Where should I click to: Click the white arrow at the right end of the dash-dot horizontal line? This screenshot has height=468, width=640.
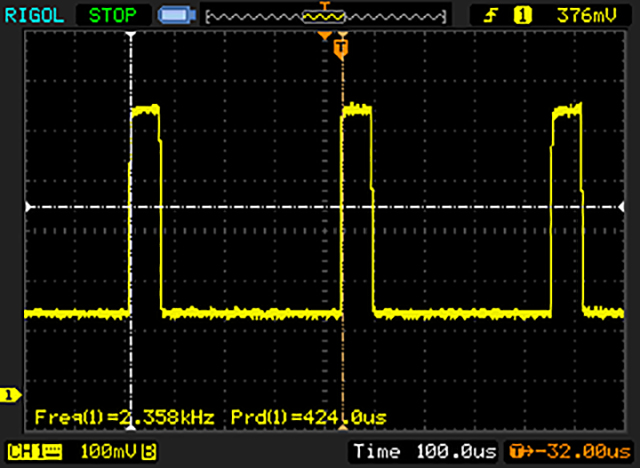click(621, 207)
